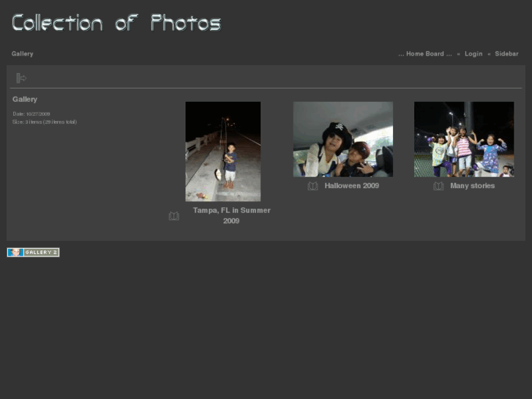The height and width of the screenshot is (399, 532).
Task: Click the sidebar toggle icon above Gallery
Action: (21, 78)
